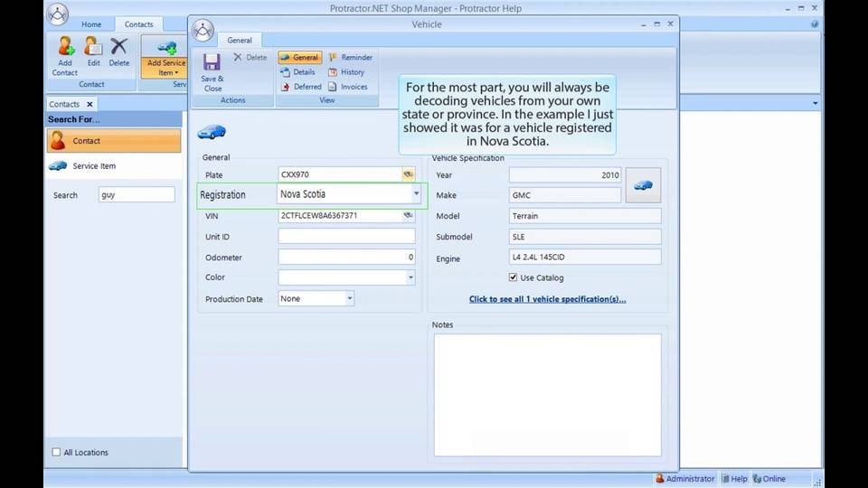Click the vehicle selector car button beside Year
Screen dimensions: 868x488
point(643,184)
